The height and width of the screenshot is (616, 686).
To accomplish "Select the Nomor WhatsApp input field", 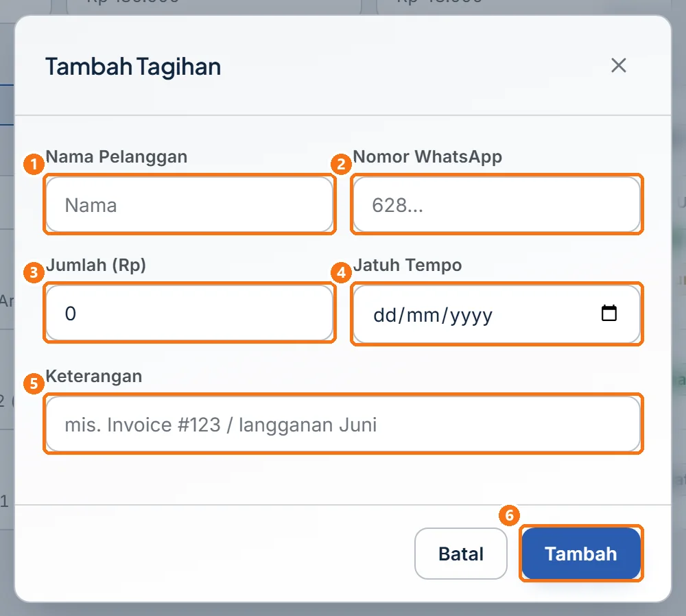I will coord(497,204).
